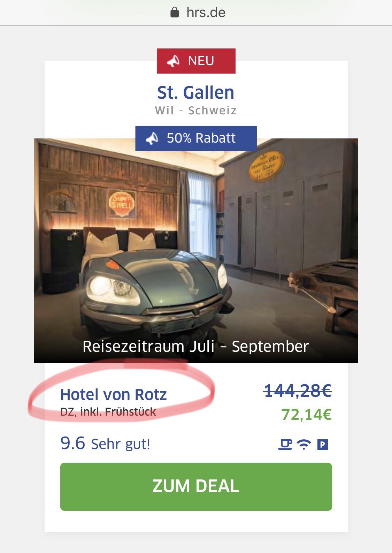Click the crossed-out 144,28€ price

pos(298,391)
